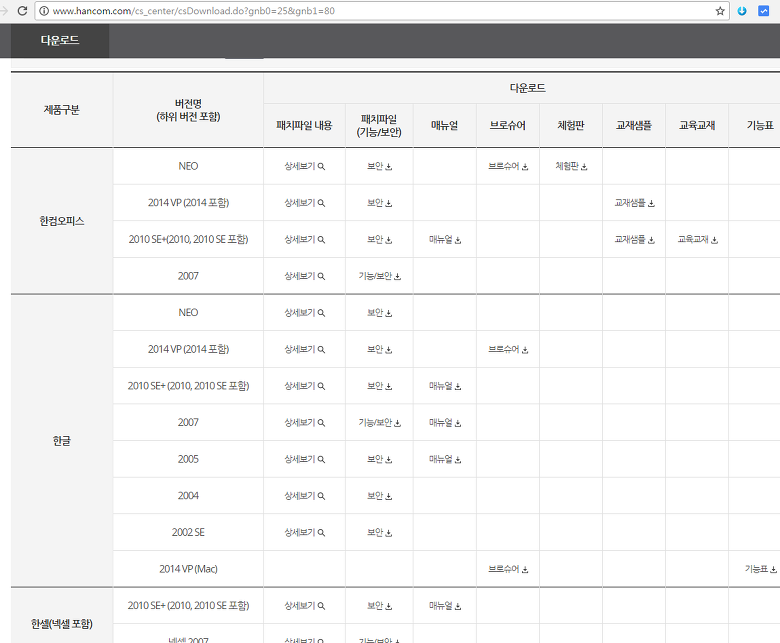This screenshot has height=643, width=780.
Task: Click the site information icon in address bar
Action: (44, 11)
